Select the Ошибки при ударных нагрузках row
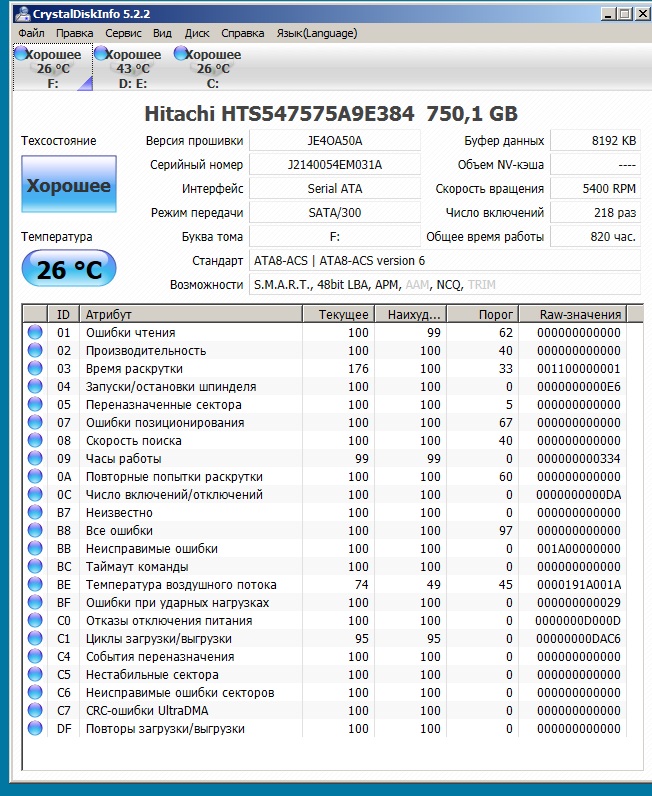 pos(325,603)
